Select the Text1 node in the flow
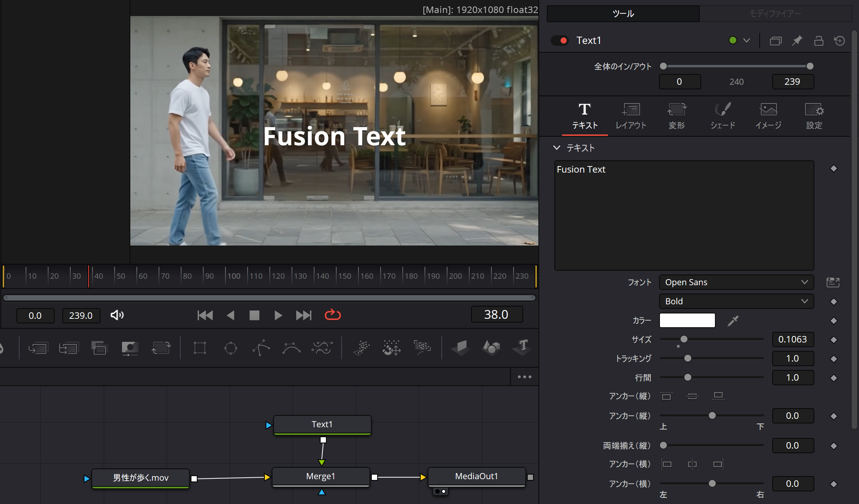Image resolution: width=859 pixels, height=504 pixels. (x=322, y=425)
